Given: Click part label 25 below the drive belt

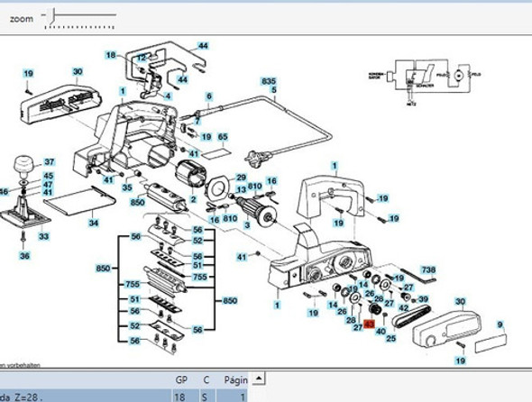Looking at the screenshot, I should coord(391,338).
